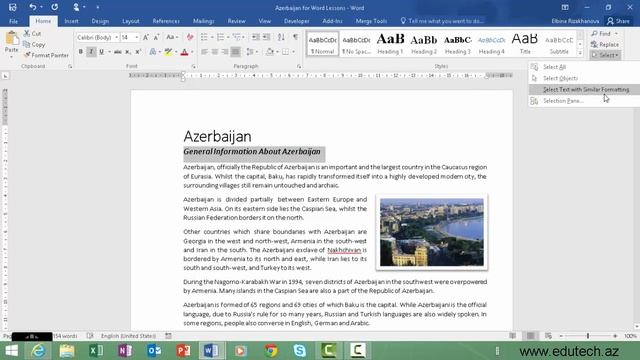This screenshot has height=360, width=640.
Task: Toggle Subscript formatting
Action: pyautogui.click(x=128, y=52)
